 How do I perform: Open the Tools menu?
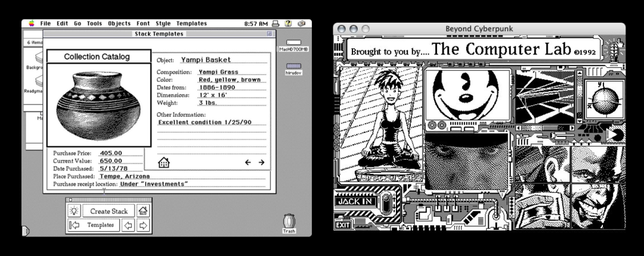(x=94, y=23)
